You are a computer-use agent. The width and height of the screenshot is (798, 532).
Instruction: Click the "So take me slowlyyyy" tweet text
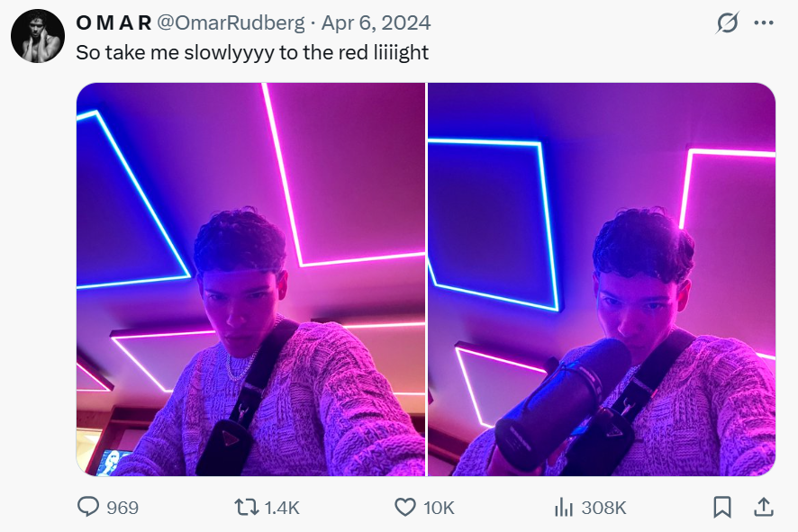(x=252, y=52)
